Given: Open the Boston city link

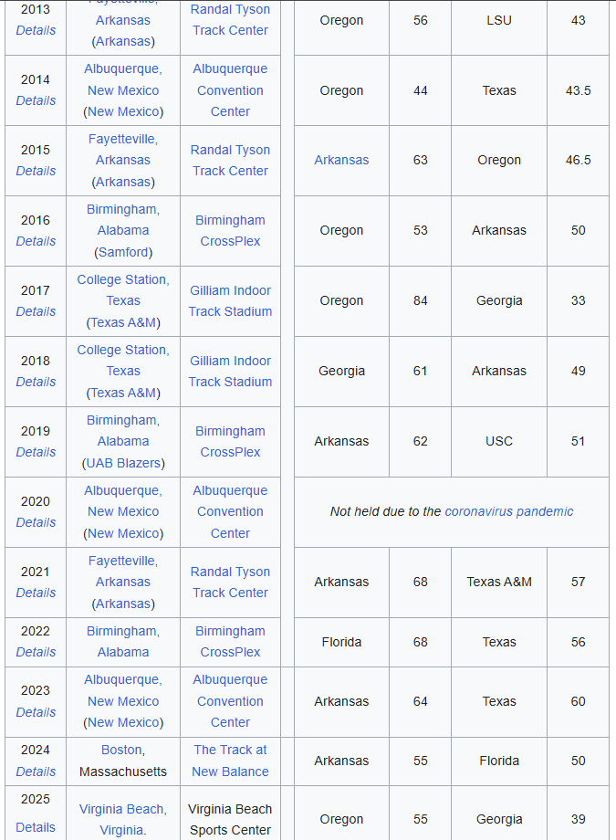Looking at the screenshot, I should pyautogui.click(x=121, y=750).
